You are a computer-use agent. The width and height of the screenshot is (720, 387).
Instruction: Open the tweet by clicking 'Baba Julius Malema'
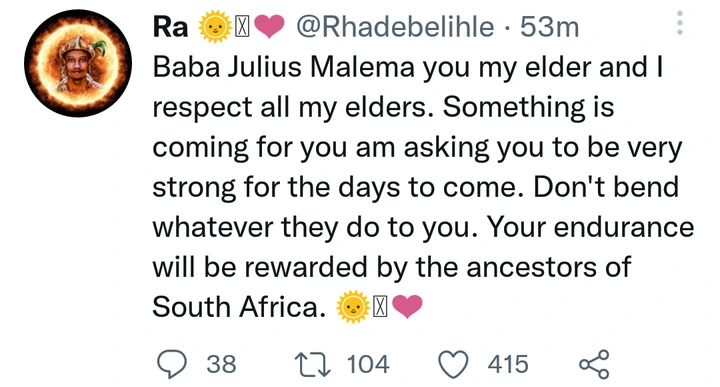pyautogui.click(x=283, y=67)
